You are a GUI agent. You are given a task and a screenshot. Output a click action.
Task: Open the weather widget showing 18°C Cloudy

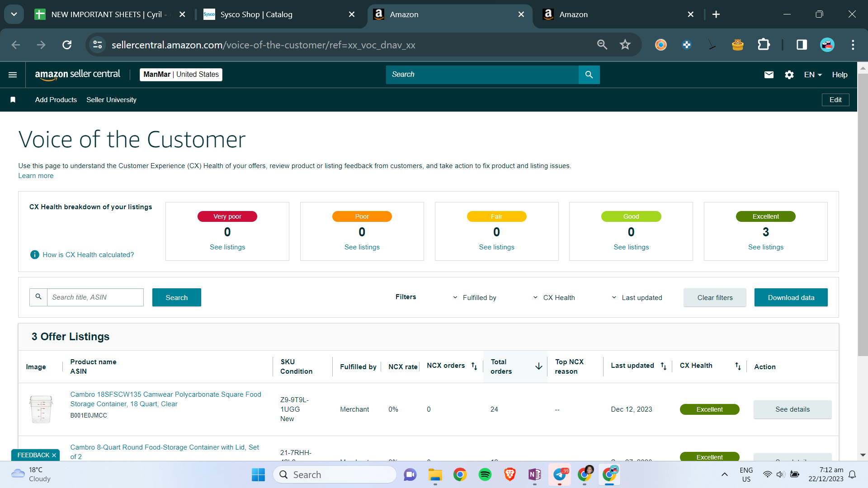31,474
